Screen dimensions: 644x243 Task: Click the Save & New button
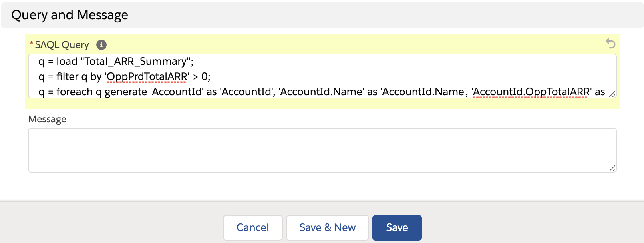327,227
